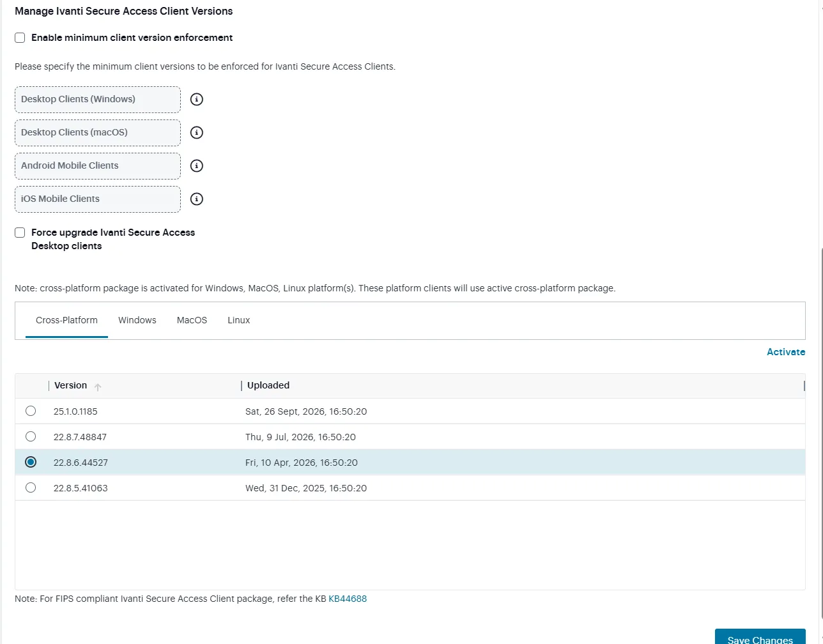This screenshot has height=644, width=823.
Task: Switch to the Windows tab
Action: click(x=137, y=320)
